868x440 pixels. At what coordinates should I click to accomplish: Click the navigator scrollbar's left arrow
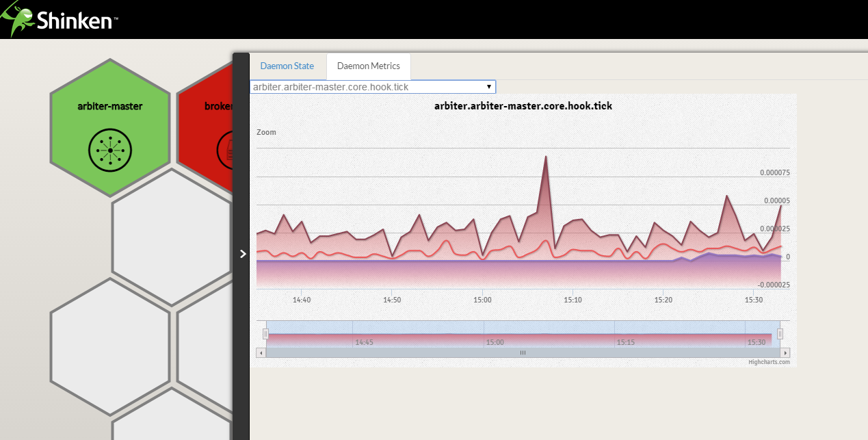tap(261, 352)
